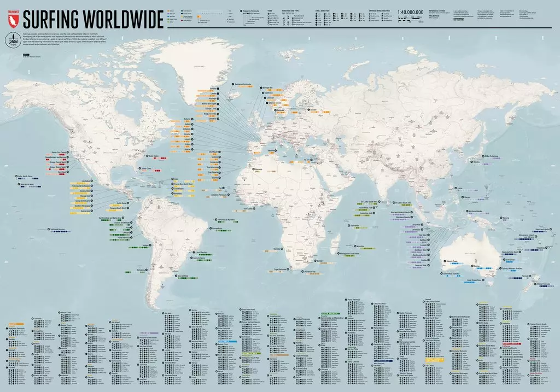Click the Capital symbol in the map legend
The width and height of the screenshot is (560, 392).
229,14
